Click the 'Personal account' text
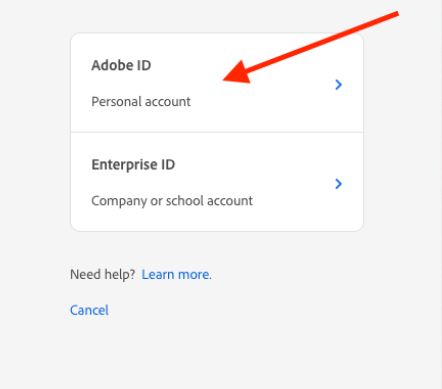442x389 pixels. [141, 102]
